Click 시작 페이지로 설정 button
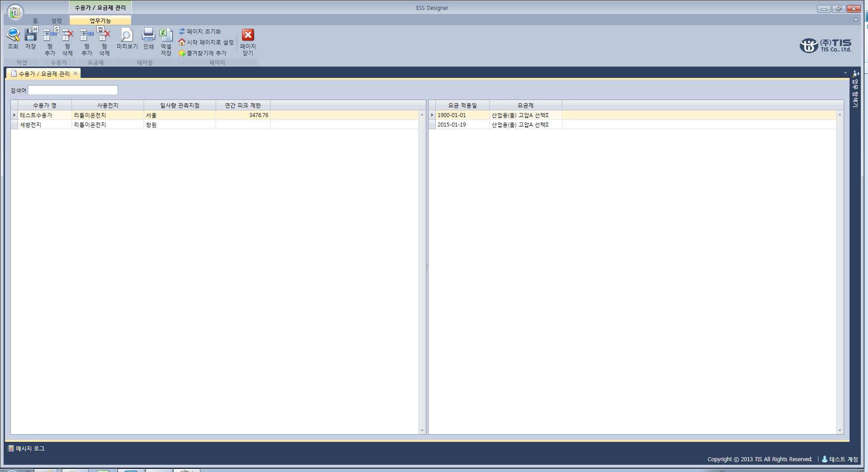 (206, 42)
